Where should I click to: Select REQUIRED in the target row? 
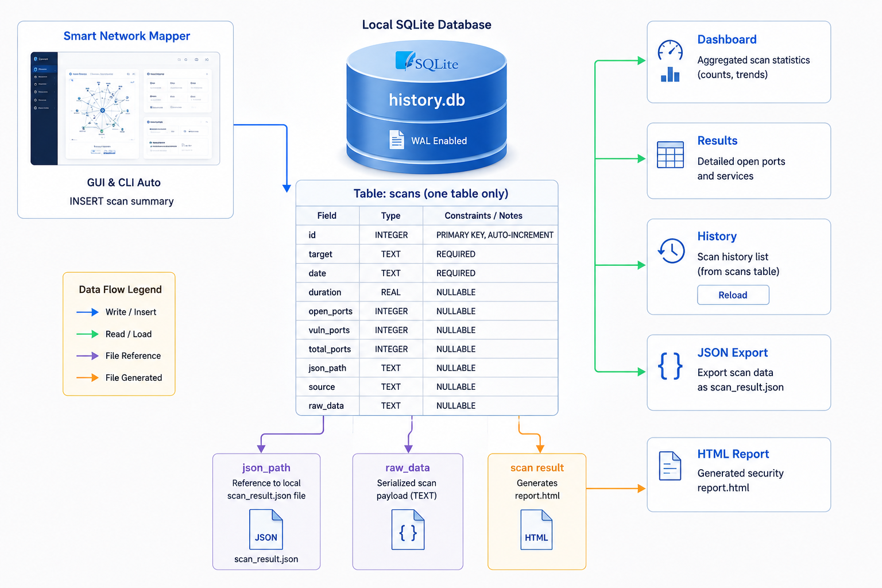[x=456, y=254]
